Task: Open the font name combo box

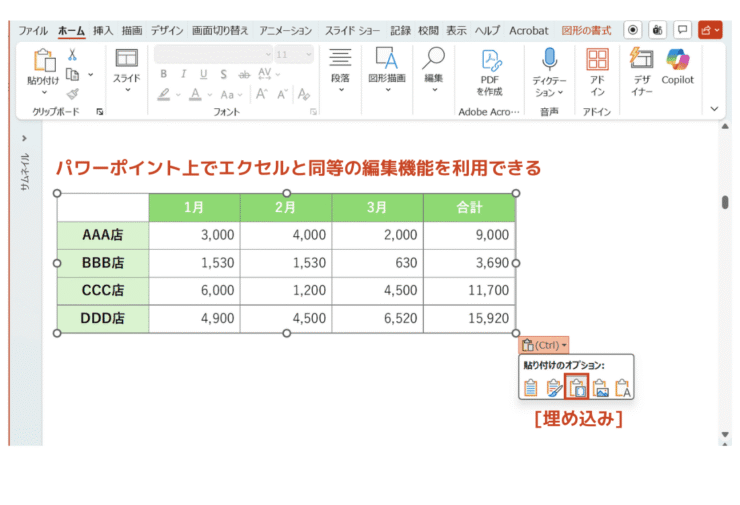Action: point(213,54)
